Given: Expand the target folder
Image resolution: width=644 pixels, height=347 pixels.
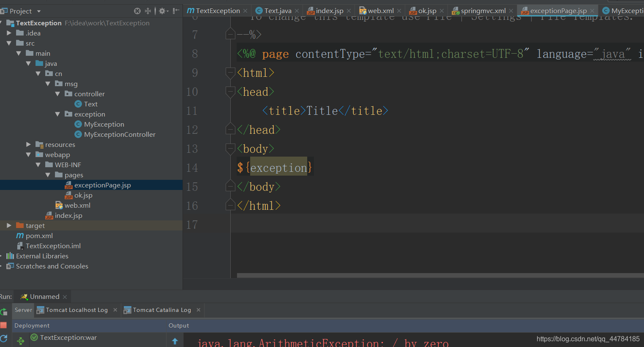Looking at the screenshot, I should point(9,225).
